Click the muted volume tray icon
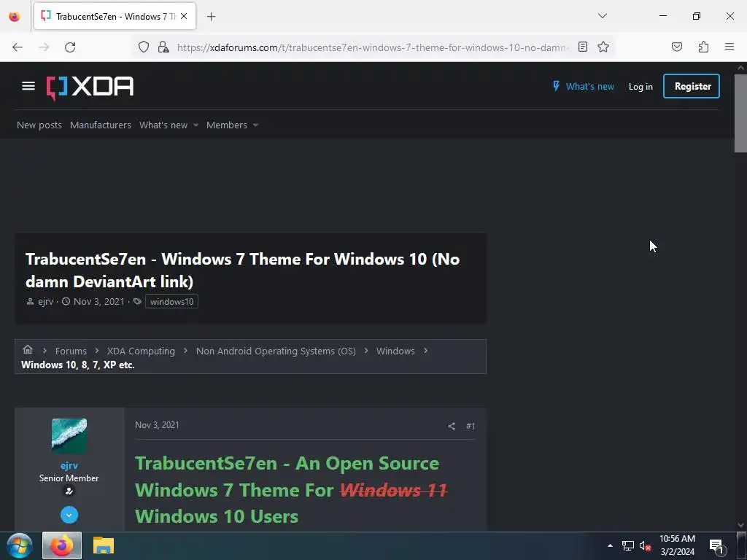This screenshot has width=747, height=560. click(x=645, y=545)
